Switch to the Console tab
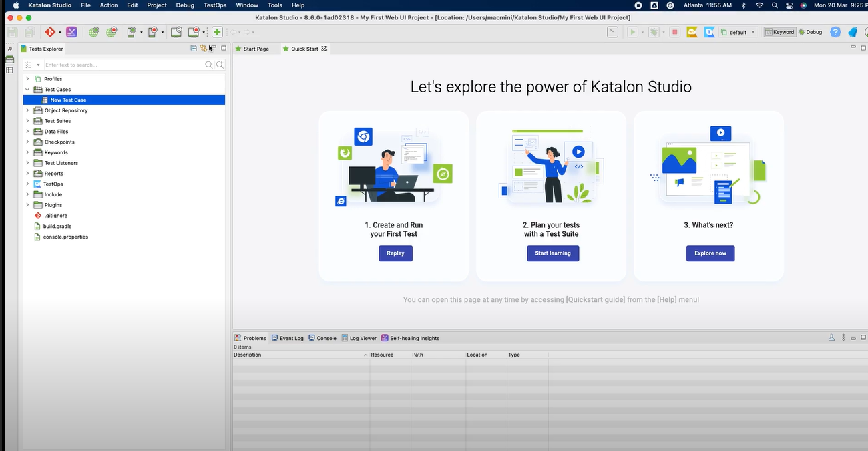The height and width of the screenshot is (451, 868). click(x=322, y=338)
